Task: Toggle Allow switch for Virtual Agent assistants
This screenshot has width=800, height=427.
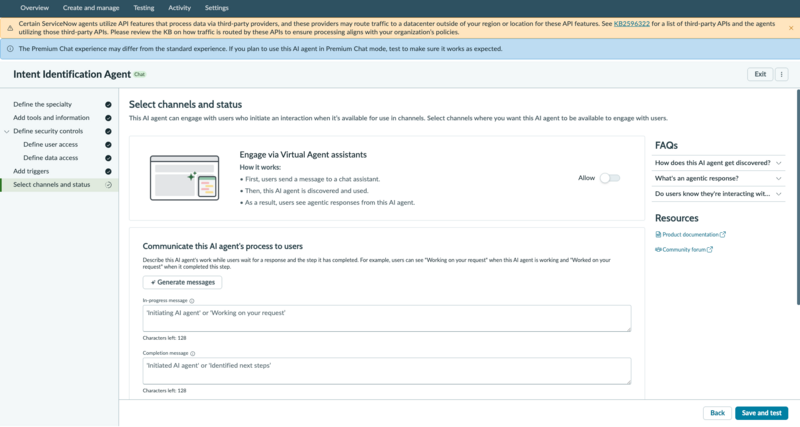Action: [610, 178]
